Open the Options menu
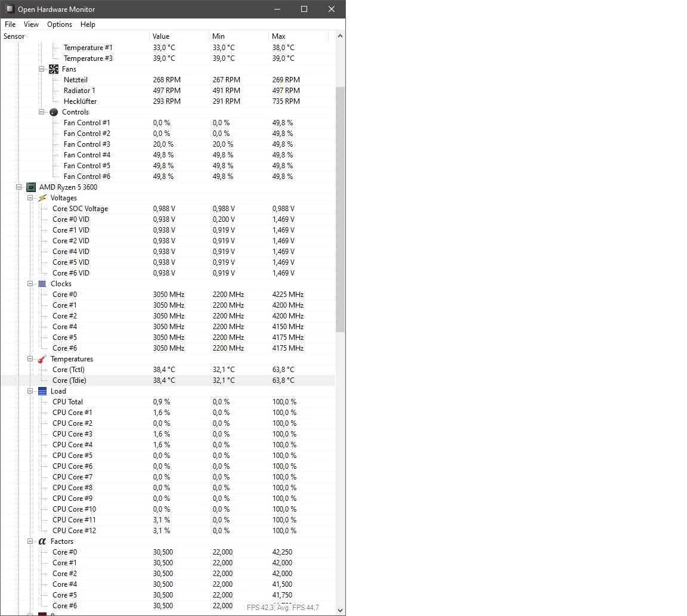The image size is (687, 616). pos(60,24)
